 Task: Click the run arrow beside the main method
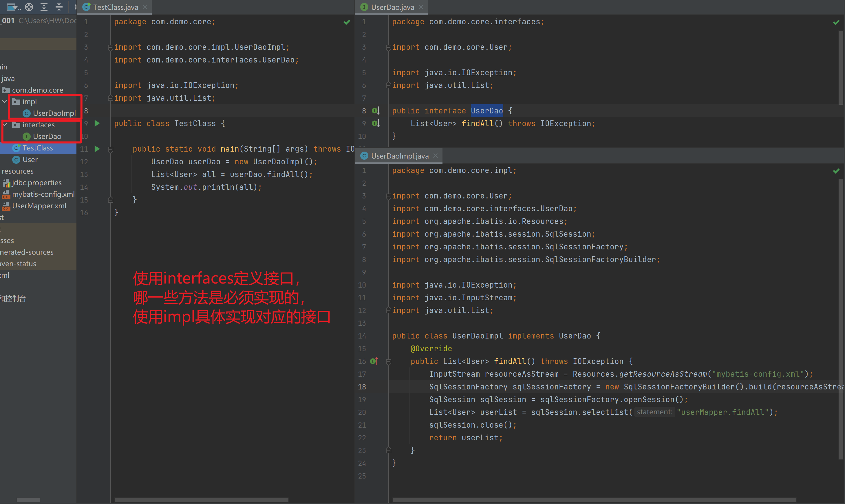(x=97, y=149)
